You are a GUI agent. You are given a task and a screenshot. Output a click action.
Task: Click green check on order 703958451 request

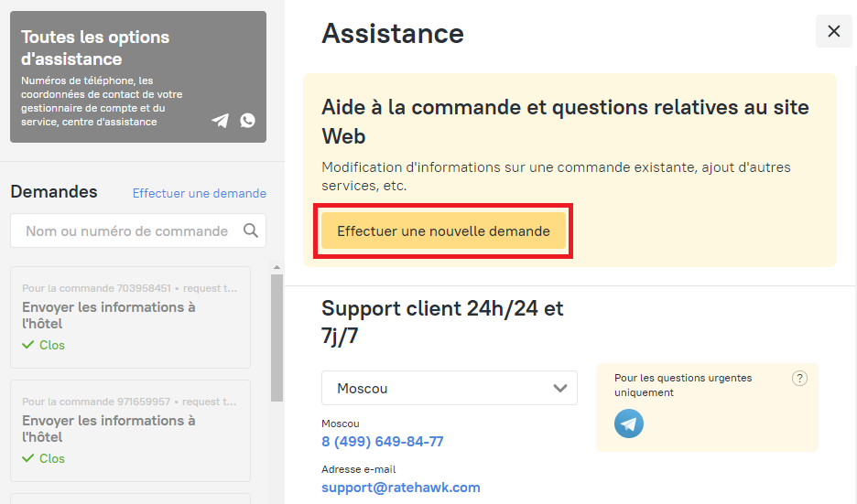(x=28, y=345)
